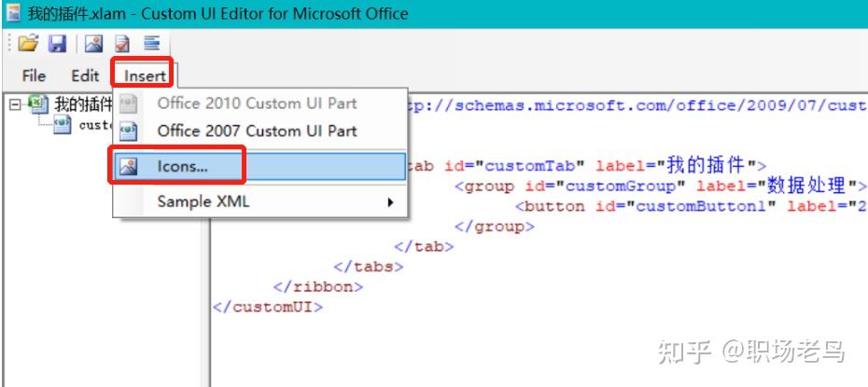Click the Insert menu
The height and width of the screenshot is (387, 868).
tap(145, 76)
